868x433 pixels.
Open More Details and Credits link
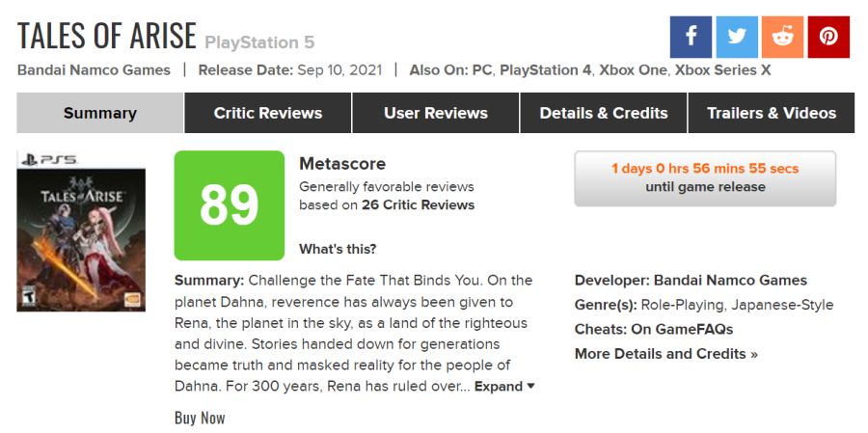(665, 354)
